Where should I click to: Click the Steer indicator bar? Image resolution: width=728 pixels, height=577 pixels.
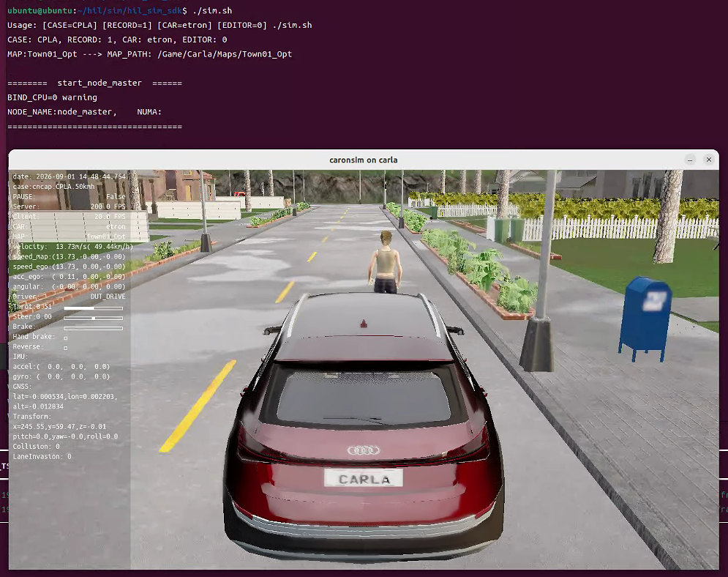pos(94,319)
